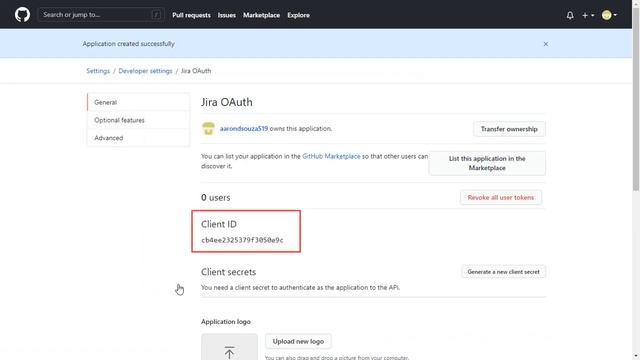
Task: Open the profile avatar menu
Action: pyautogui.click(x=609, y=15)
